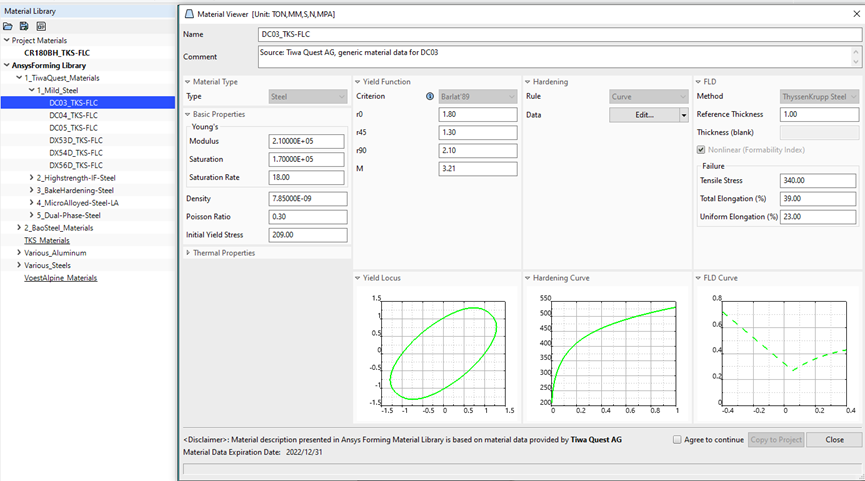Open the Criterion dropdown showing Barlat'89

478,97
